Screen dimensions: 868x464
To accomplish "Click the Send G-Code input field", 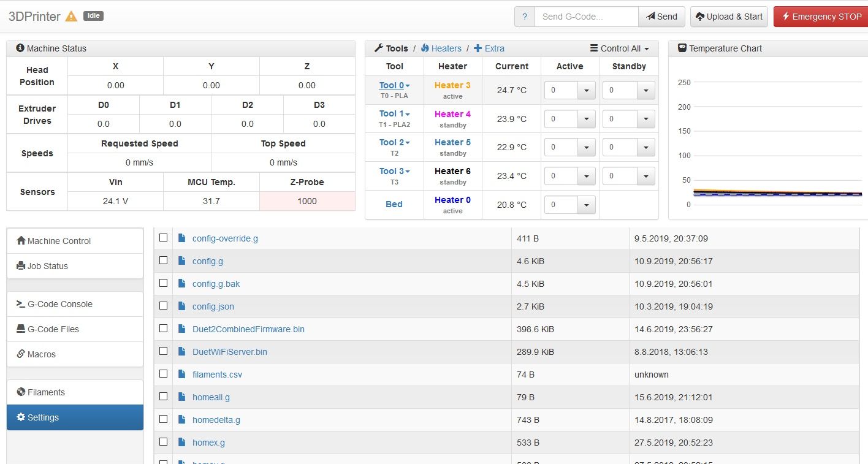I will 587,17.
